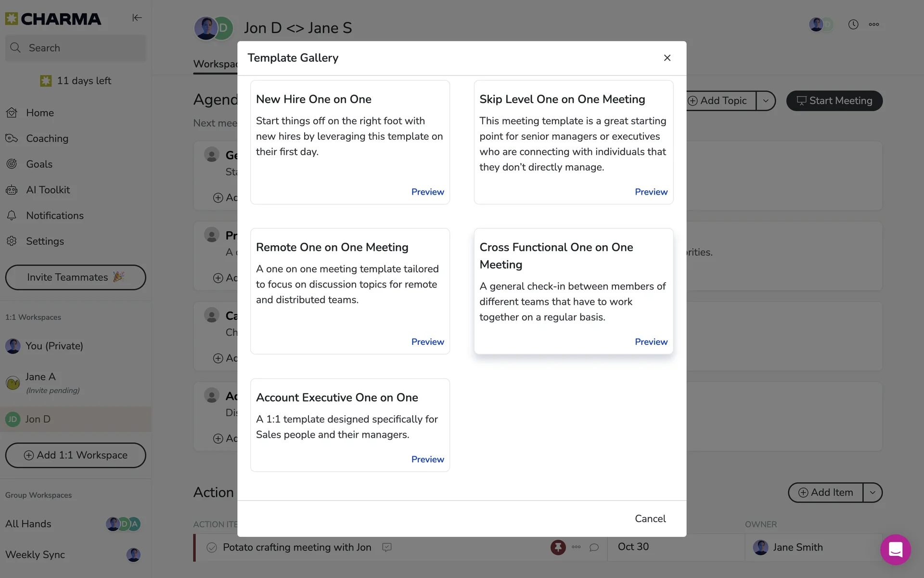Click Cancel in Template Gallery
The height and width of the screenshot is (578, 924).
[650, 519]
